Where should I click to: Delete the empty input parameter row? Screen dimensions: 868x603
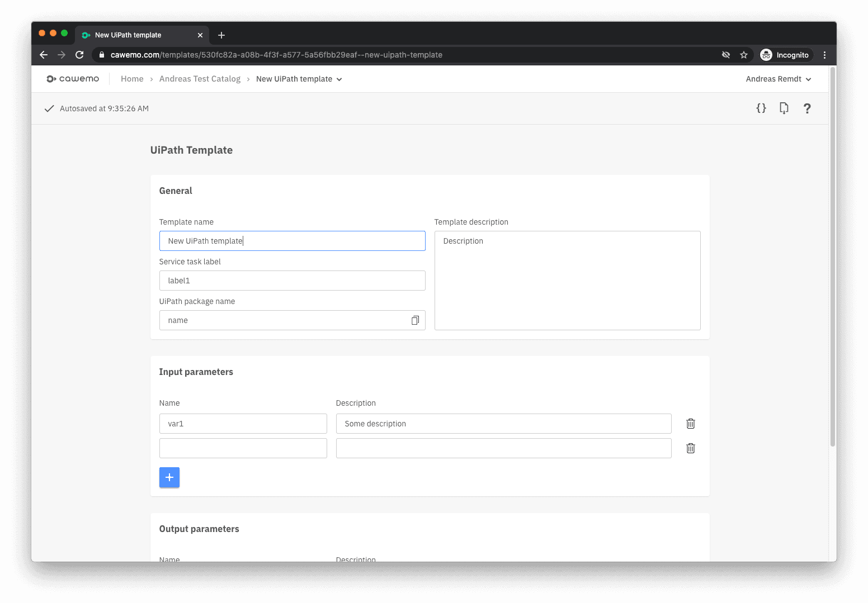691,448
